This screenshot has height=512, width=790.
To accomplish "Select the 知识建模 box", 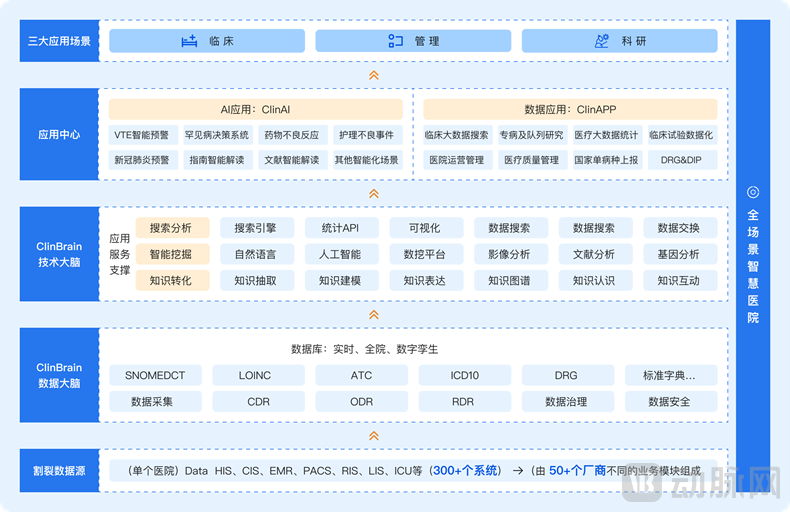I will coord(342,280).
